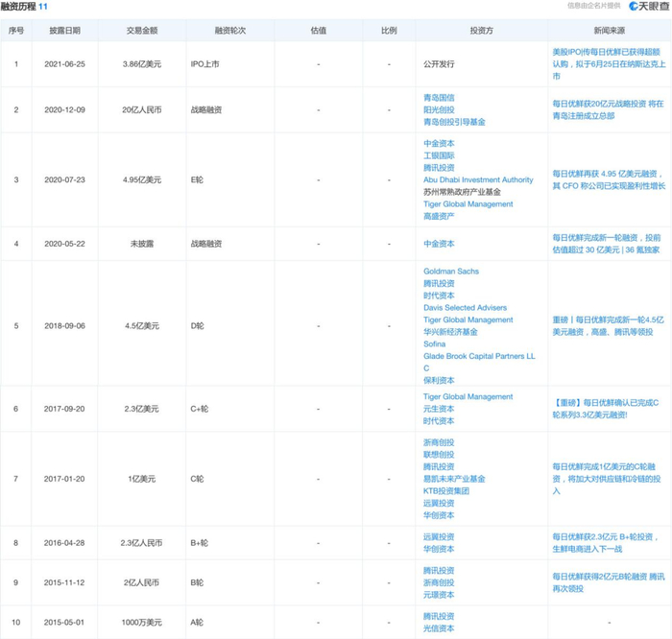Select the text 公开发行

tap(439, 64)
